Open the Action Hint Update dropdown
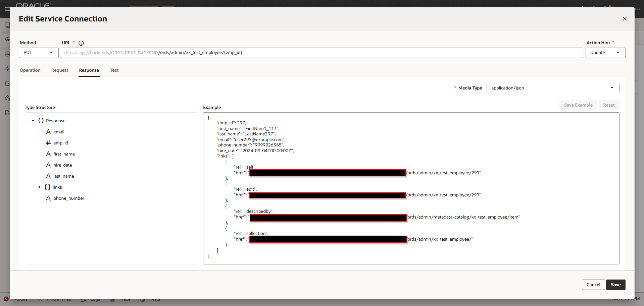Viewport: 644px width, 306px height. tap(605, 53)
